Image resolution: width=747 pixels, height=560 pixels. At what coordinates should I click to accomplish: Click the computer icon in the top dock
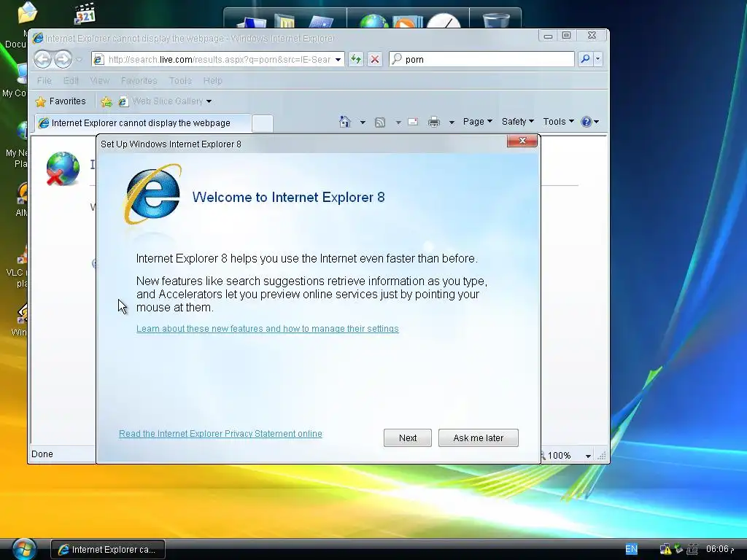pos(252,23)
